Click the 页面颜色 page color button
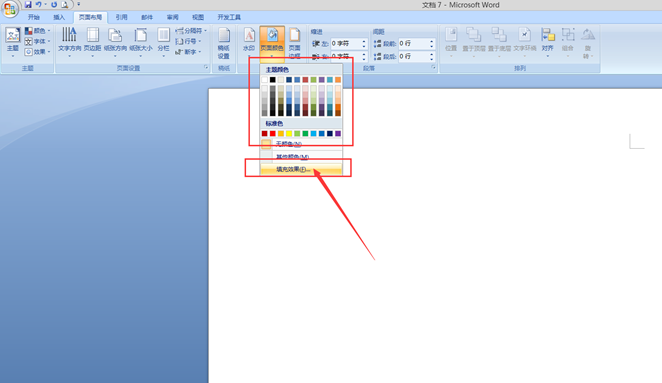 (x=272, y=44)
